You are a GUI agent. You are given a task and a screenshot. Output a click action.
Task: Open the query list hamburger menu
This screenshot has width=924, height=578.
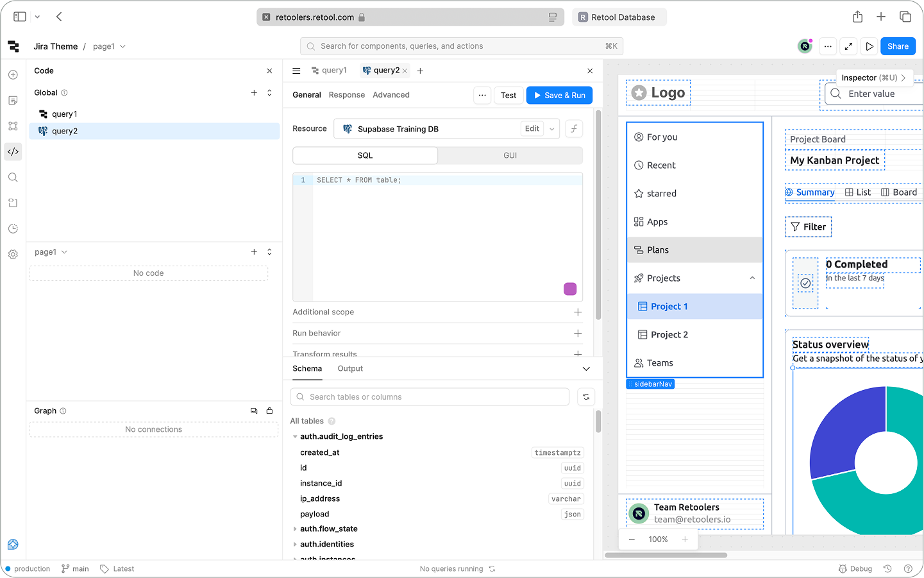[296, 71]
